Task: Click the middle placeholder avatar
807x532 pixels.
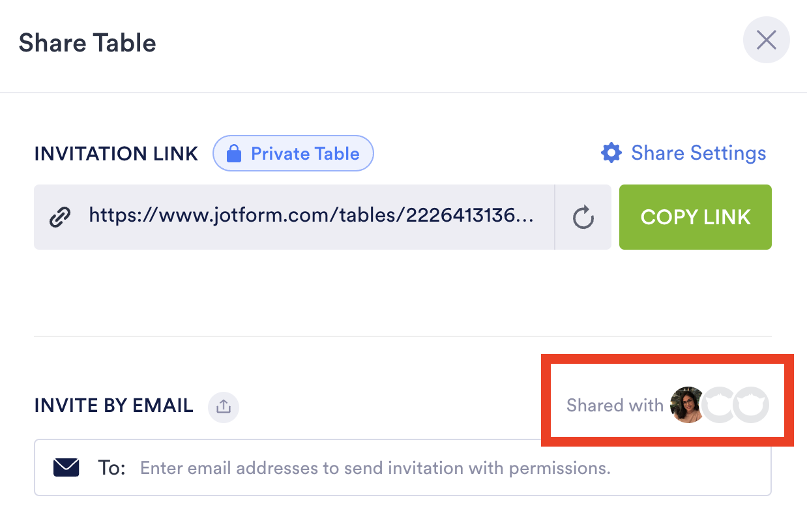Action: [x=719, y=405]
